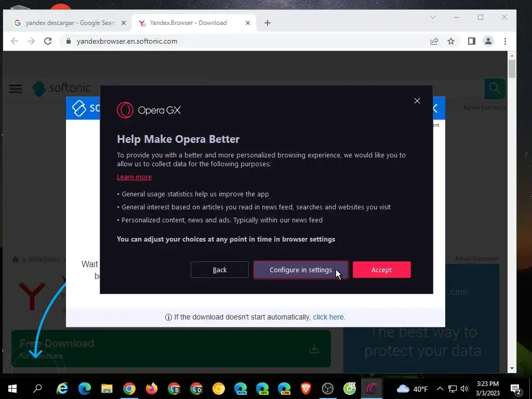This screenshot has height=399, width=532.
Task: Open Softonic hamburger menu
Action: pyautogui.click(x=16, y=89)
